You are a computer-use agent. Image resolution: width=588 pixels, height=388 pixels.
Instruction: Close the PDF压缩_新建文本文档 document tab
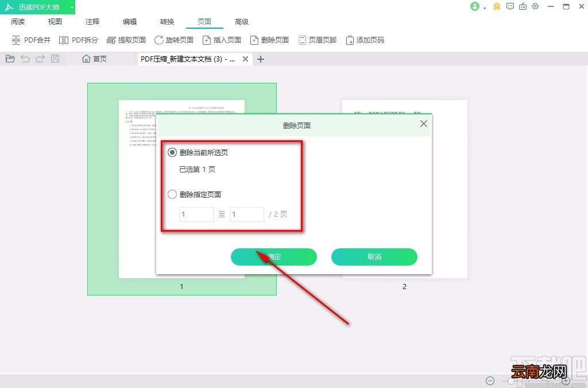[245, 59]
